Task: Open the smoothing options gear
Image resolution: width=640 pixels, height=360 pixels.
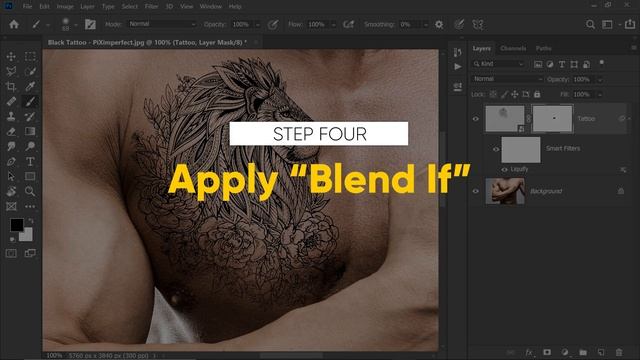Action: point(439,24)
